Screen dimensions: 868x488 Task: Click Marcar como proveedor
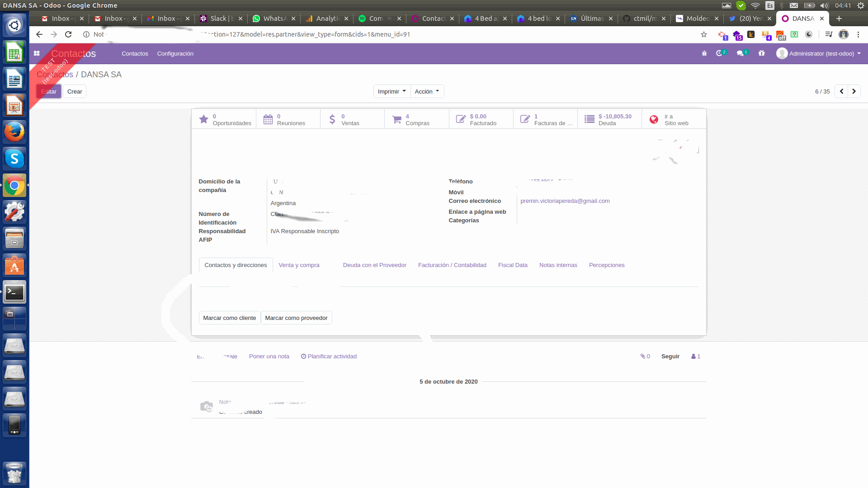tap(296, 318)
